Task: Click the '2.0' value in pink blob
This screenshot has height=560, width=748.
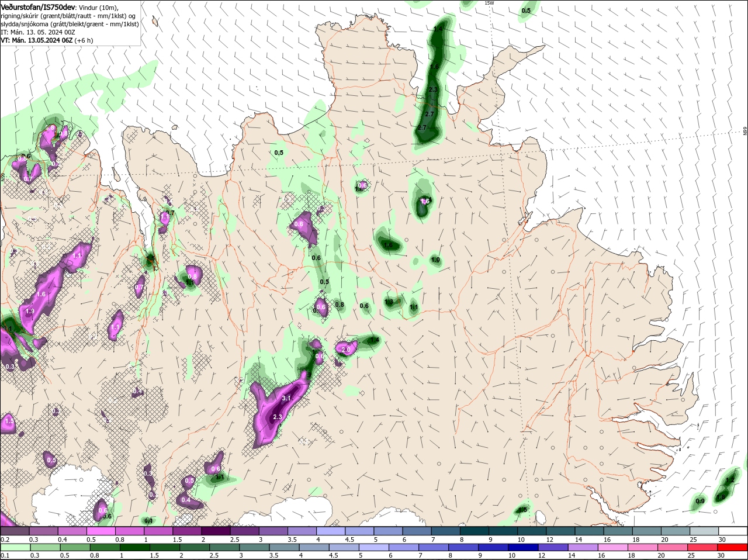Action: (x=345, y=350)
